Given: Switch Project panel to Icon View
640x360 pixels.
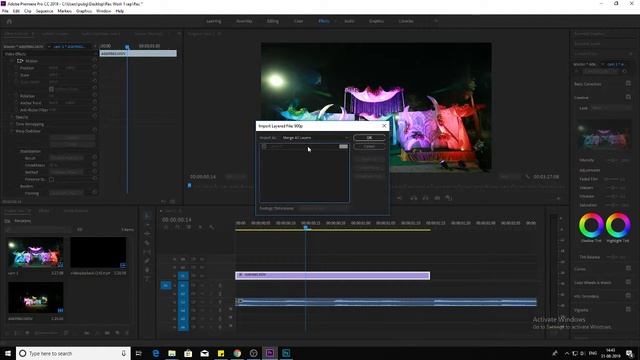Looking at the screenshot, I should point(17,333).
